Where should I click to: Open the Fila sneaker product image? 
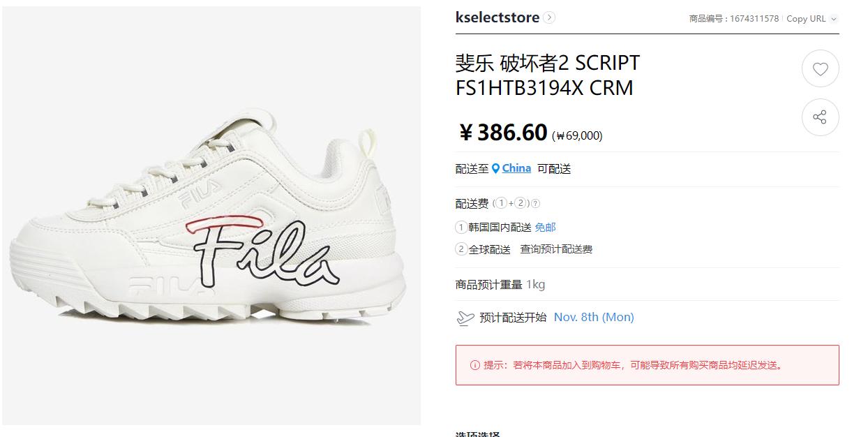211,216
